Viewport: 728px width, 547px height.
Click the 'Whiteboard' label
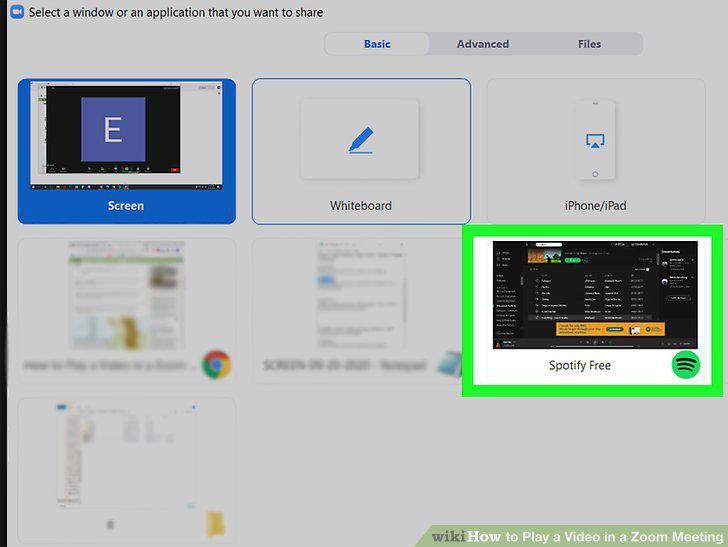click(361, 205)
